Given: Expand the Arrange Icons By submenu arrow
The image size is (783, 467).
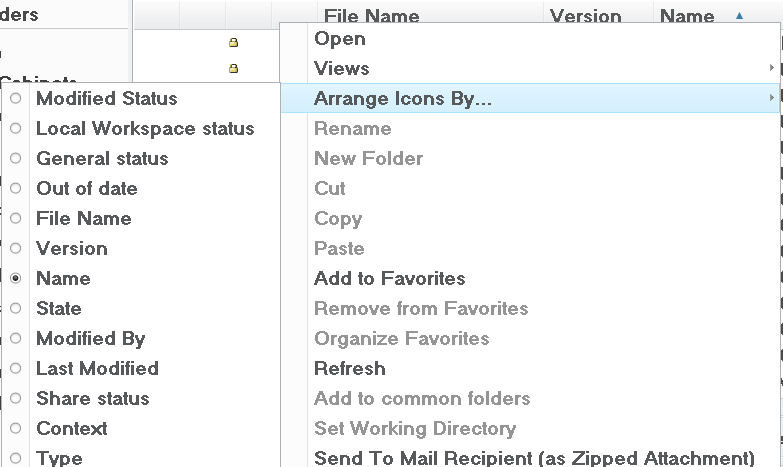Looking at the screenshot, I should pos(772,97).
